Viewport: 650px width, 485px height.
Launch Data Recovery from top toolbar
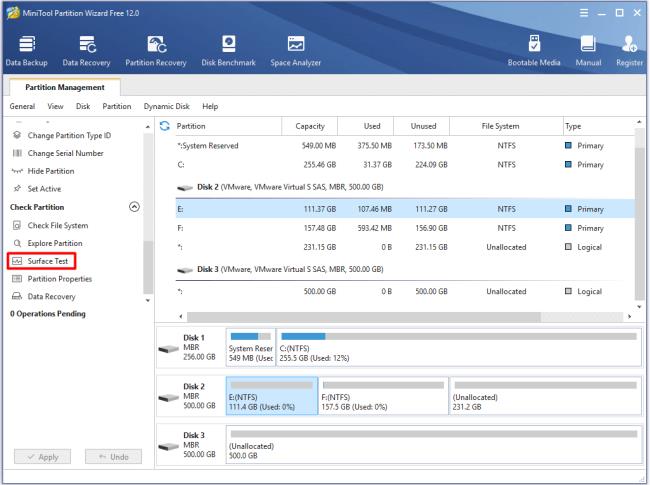pyautogui.click(x=86, y=51)
